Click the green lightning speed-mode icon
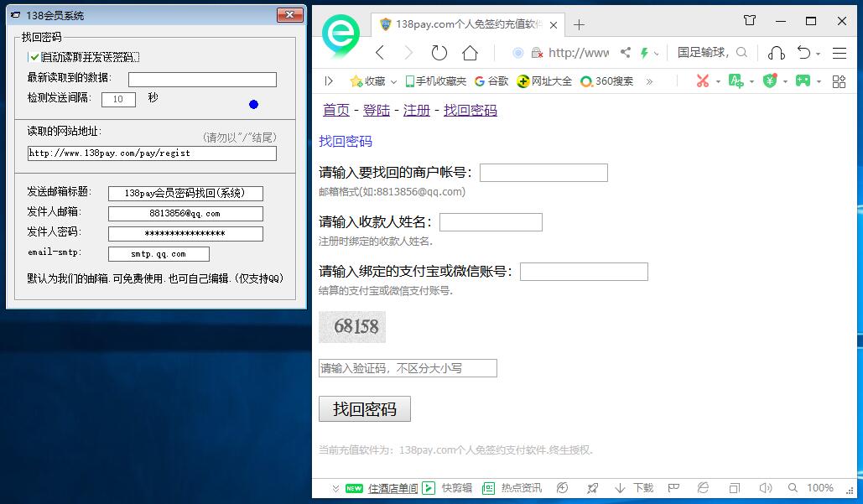 pos(644,53)
